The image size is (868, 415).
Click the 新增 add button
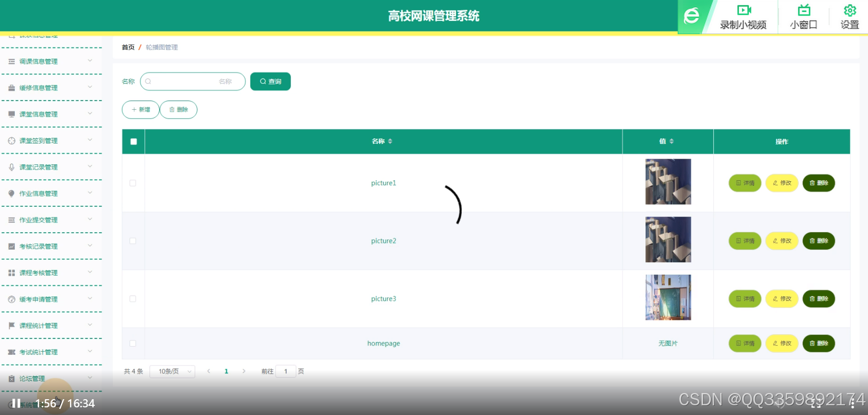click(x=141, y=110)
